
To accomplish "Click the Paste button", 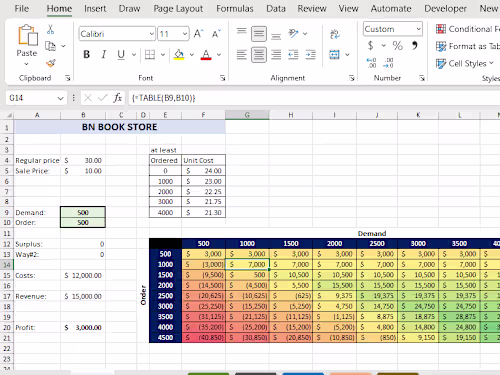I will tap(27, 45).
